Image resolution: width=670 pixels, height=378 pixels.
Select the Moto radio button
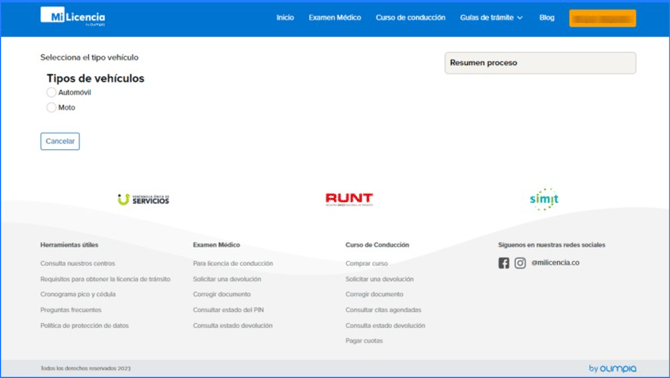(x=51, y=107)
